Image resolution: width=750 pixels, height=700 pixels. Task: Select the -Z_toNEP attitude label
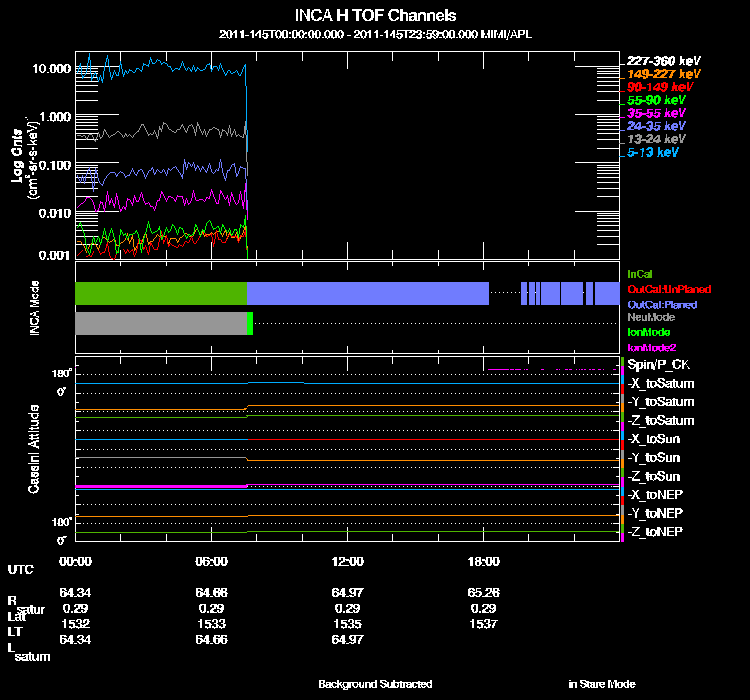coord(656,530)
